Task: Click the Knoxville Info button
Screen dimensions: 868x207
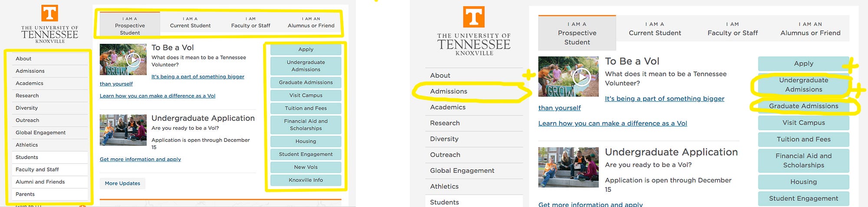Action: [x=306, y=180]
